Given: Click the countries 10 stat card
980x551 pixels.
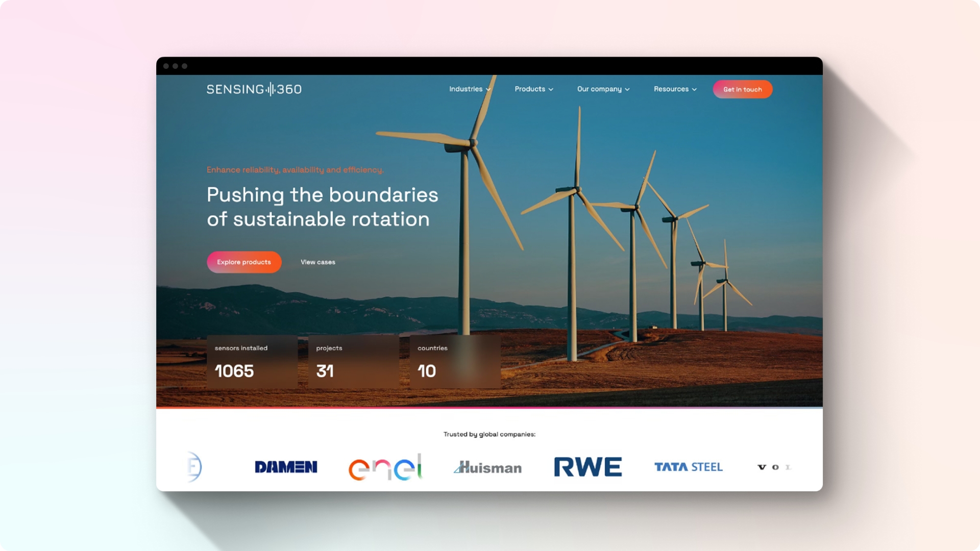Looking at the screenshot, I should pos(455,362).
